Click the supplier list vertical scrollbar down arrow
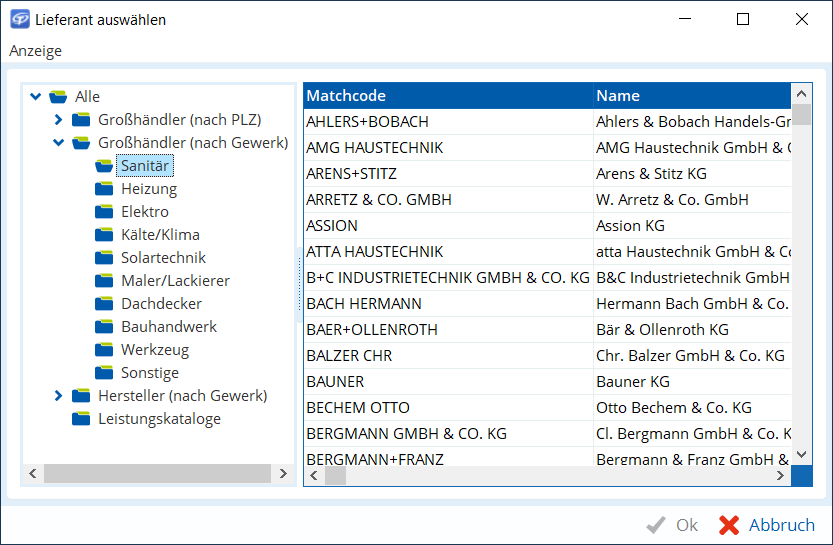This screenshot has width=833, height=545. [801, 455]
